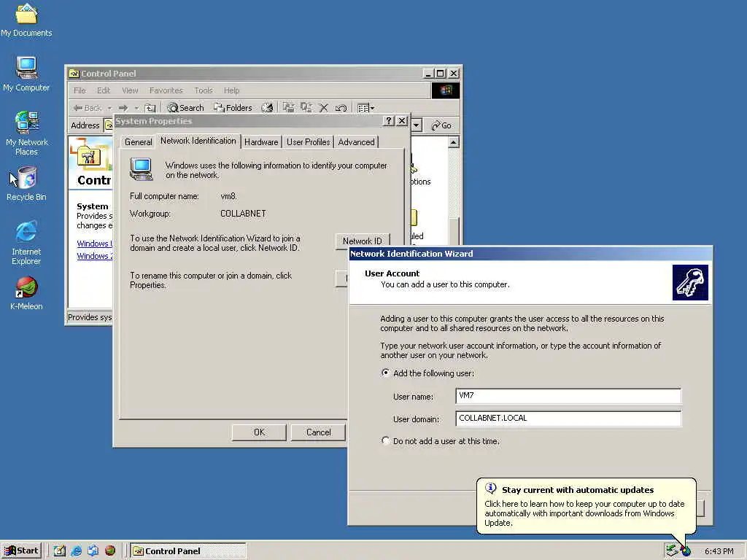Open the Views dropdown in toolbar
The height and width of the screenshot is (560, 747).
pos(365,108)
